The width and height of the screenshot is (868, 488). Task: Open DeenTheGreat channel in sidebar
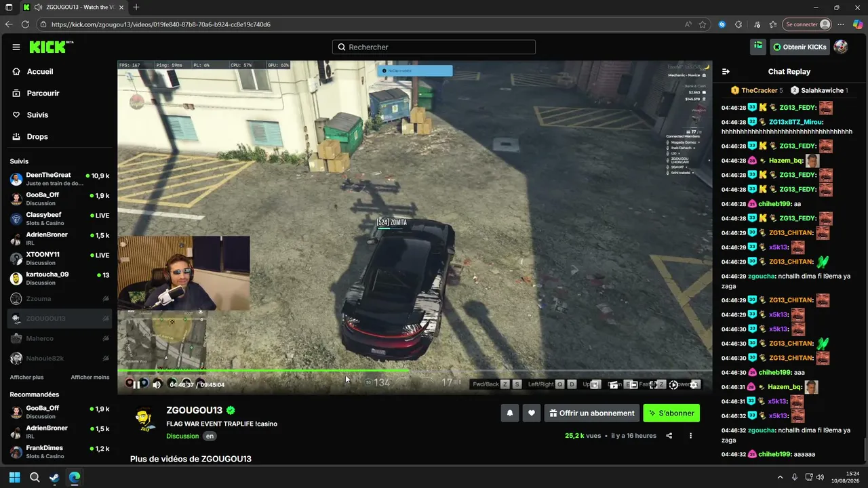point(60,179)
